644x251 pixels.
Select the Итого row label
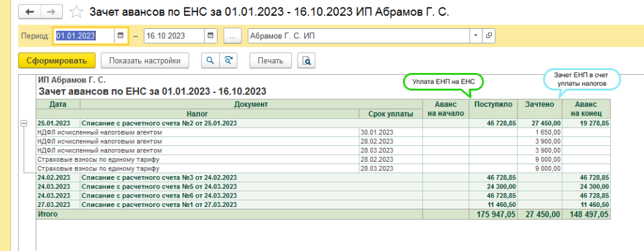tap(48, 214)
